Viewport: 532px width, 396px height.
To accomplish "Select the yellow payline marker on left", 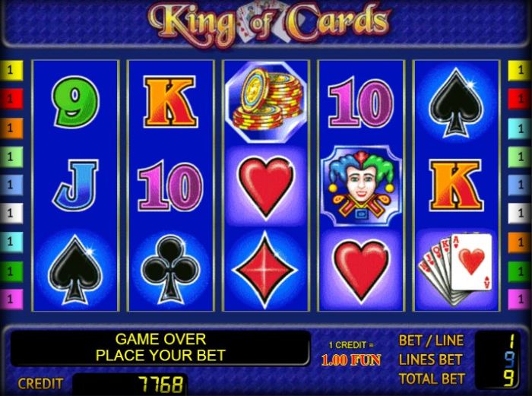I will tap(11, 71).
